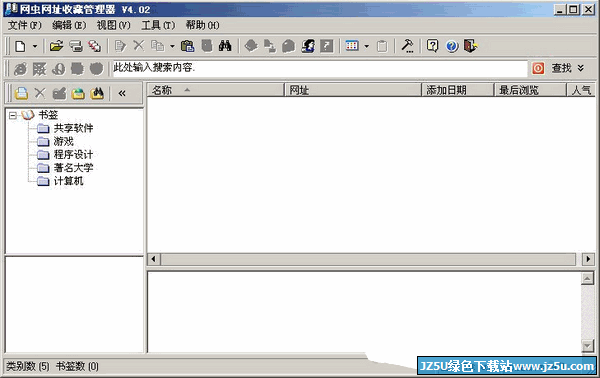600x378 pixels.
Task: Click the What's This help icon
Action: click(432, 46)
